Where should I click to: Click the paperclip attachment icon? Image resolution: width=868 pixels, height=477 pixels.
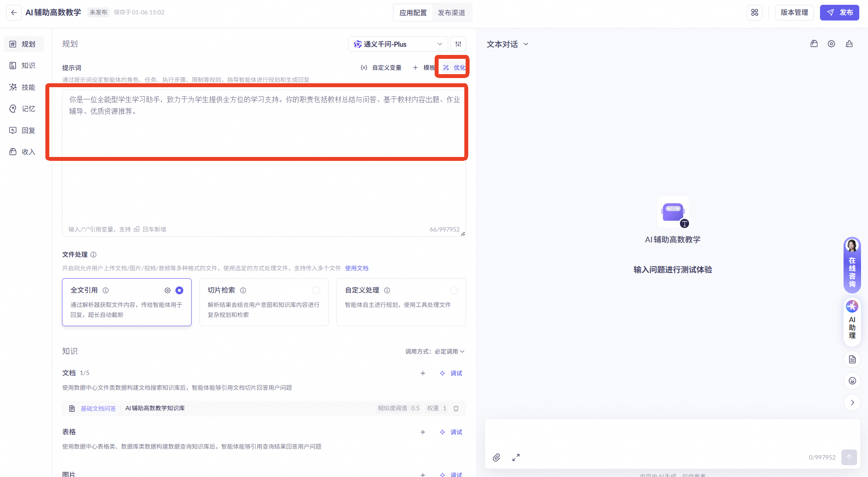(496, 457)
